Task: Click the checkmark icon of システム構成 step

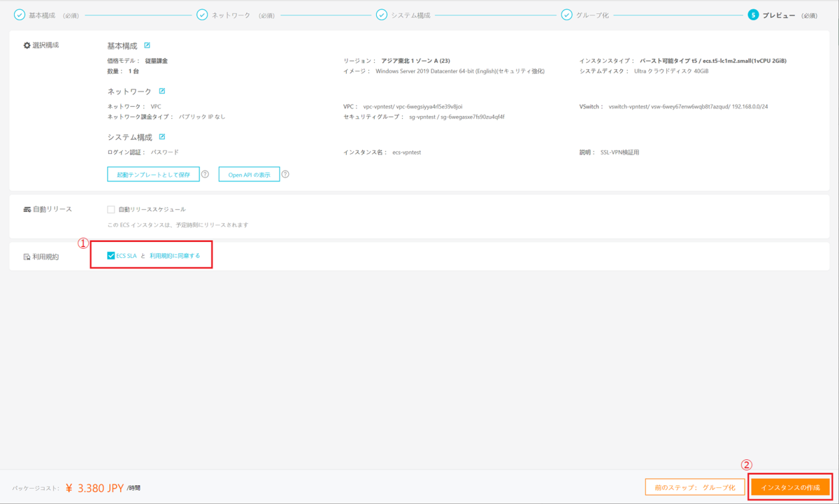Action: [382, 15]
